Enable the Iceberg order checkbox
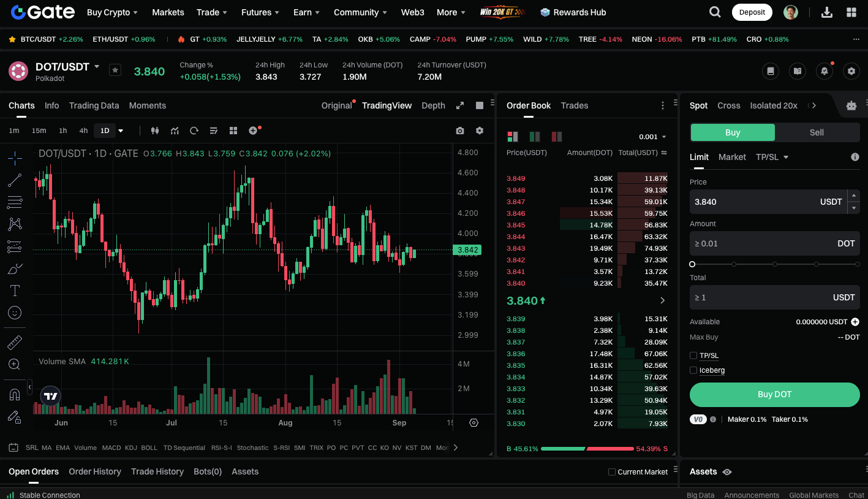Image resolution: width=868 pixels, height=499 pixels. (x=693, y=370)
